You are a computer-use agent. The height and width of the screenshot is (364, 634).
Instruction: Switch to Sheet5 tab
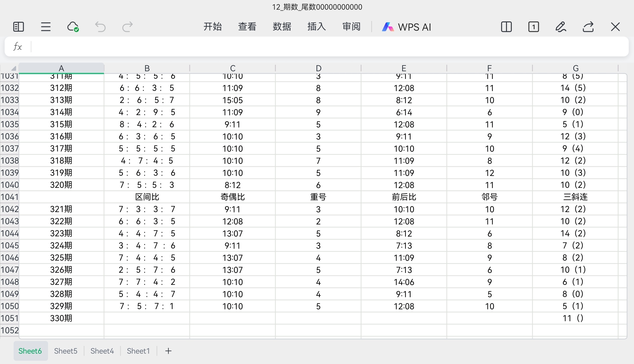66,351
